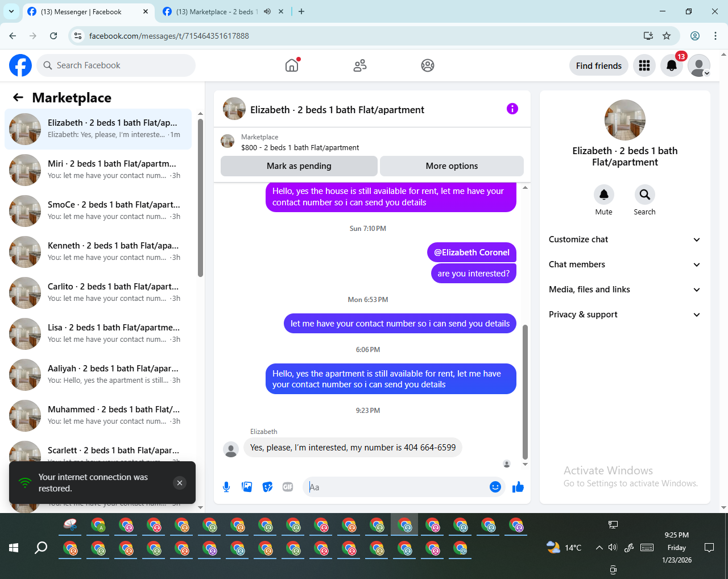
Task: Switch to the Marketplace - 2 beds tab
Action: click(216, 11)
